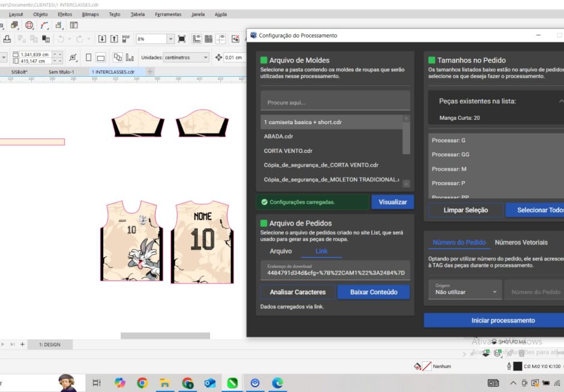Click the Analisar Caracteres button

click(x=298, y=292)
